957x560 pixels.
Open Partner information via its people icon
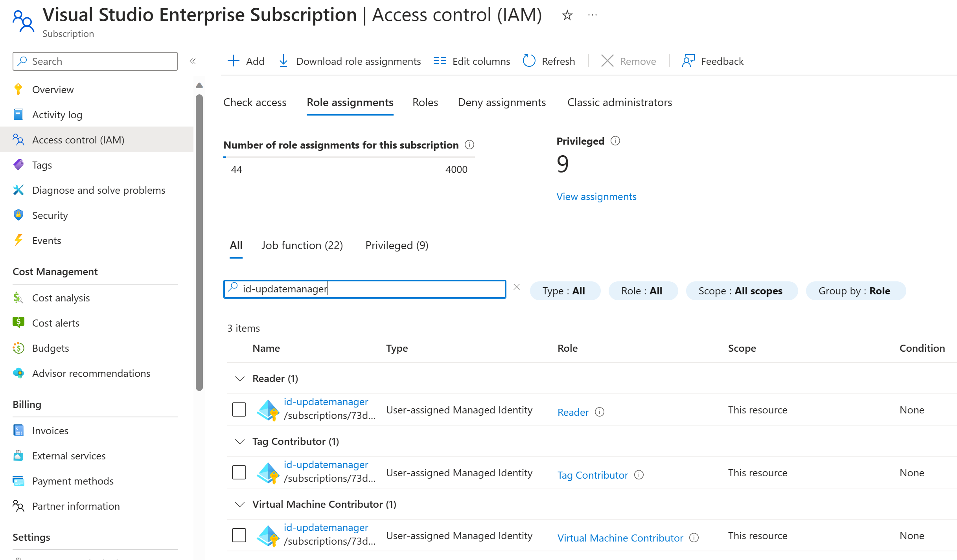(x=18, y=506)
